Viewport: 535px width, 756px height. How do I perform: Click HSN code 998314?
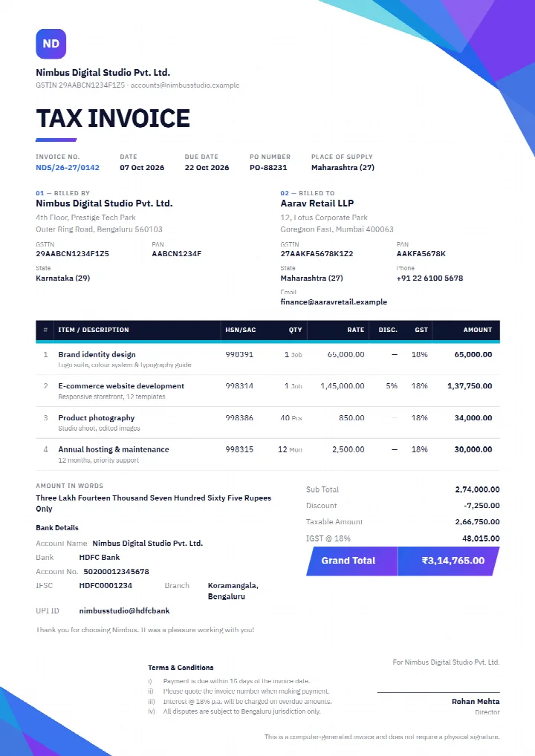[x=239, y=386]
